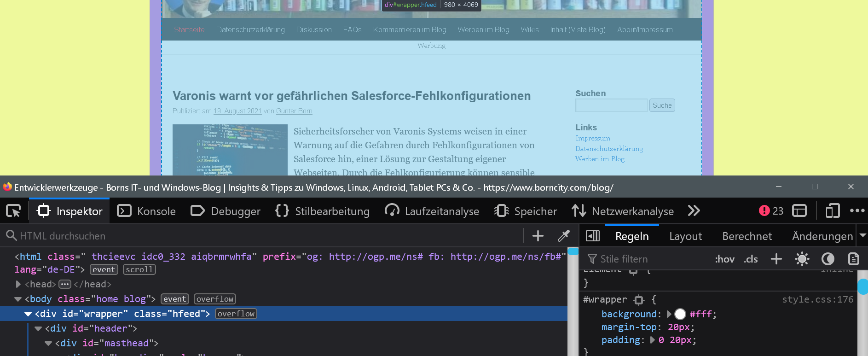Viewport: 868px width, 356px height.
Task: Select the Layout sidebar tab
Action: coord(685,236)
